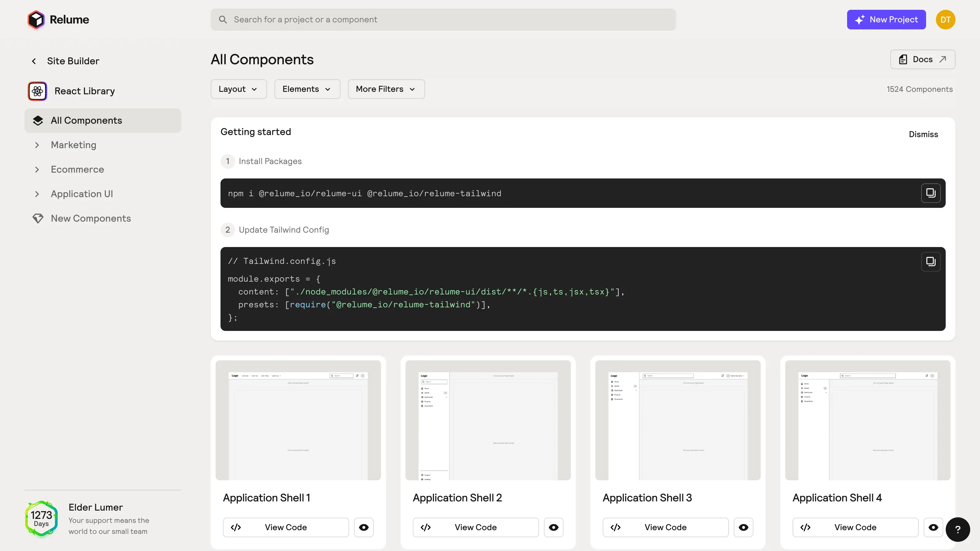This screenshot has height=551, width=980.
Task: Click the back chevron beside Site Builder
Action: click(x=34, y=61)
